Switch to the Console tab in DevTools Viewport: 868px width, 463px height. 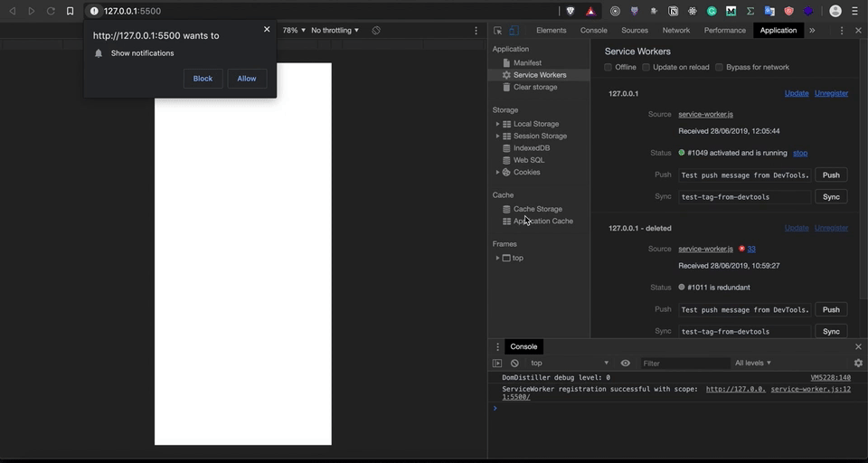coord(593,31)
